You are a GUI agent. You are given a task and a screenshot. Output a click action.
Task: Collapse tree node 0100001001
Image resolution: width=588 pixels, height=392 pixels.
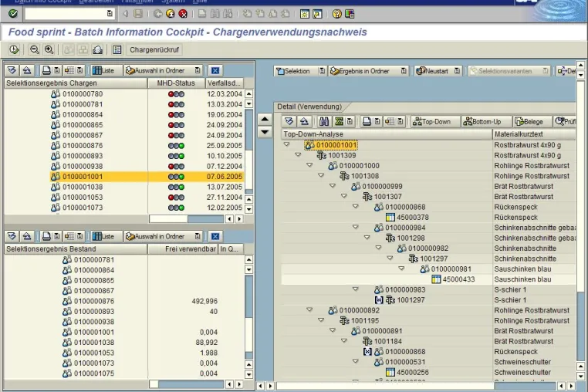286,144
